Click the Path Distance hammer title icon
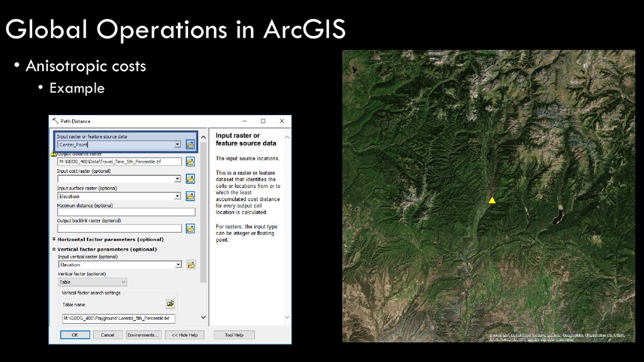 [55, 121]
